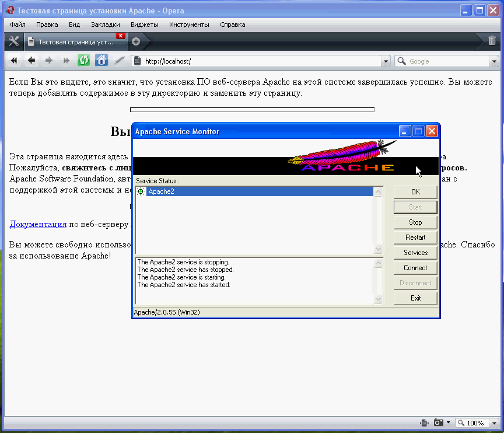504x433 pixels.
Task: Open zoom level dropdown arrow
Action: (x=494, y=423)
